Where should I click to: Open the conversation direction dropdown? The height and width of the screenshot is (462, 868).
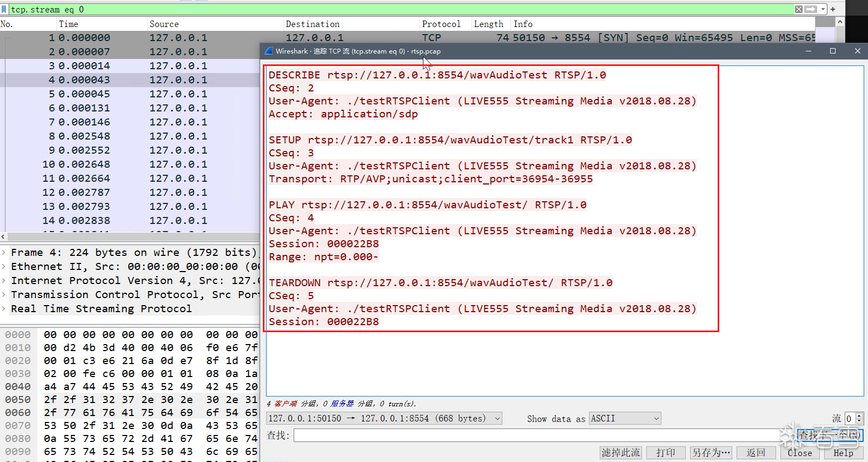(384, 418)
